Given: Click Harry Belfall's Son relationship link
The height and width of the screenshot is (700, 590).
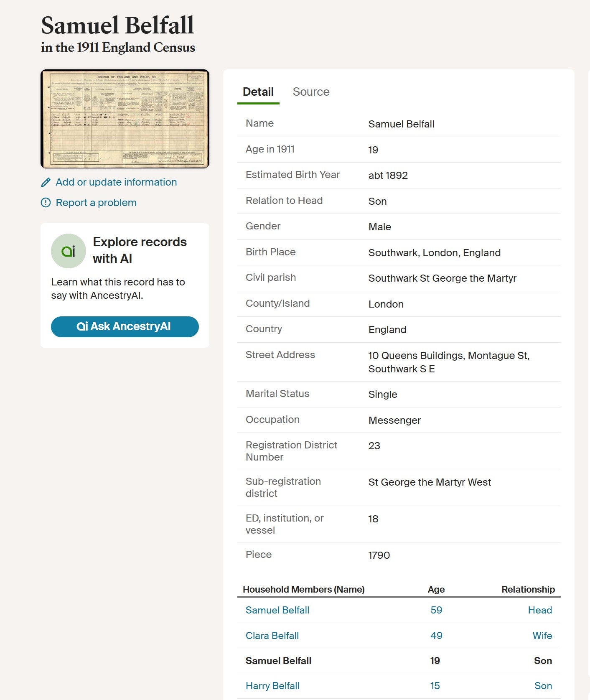Looking at the screenshot, I should (543, 686).
